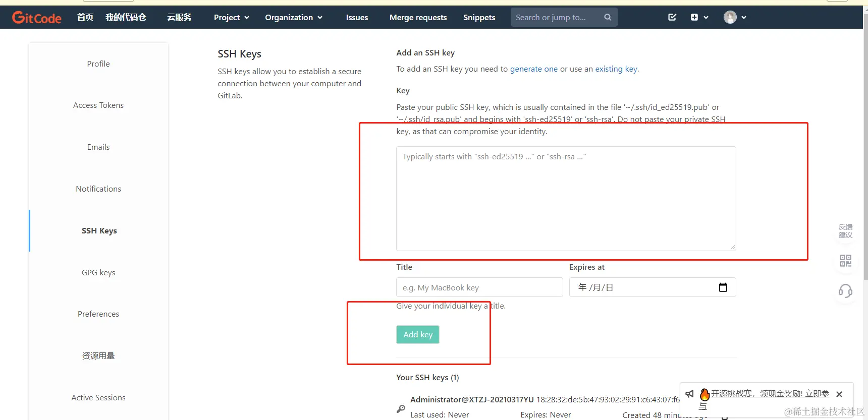Expand the new item dropdown arrow
This screenshot has height=420, width=868.
click(706, 17)
